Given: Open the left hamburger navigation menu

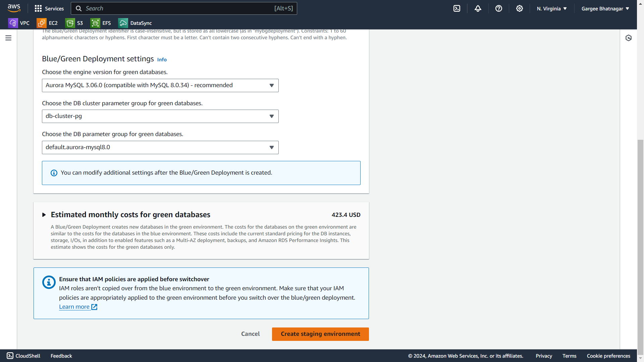Looking at the screenshot, I should [8, 38].
